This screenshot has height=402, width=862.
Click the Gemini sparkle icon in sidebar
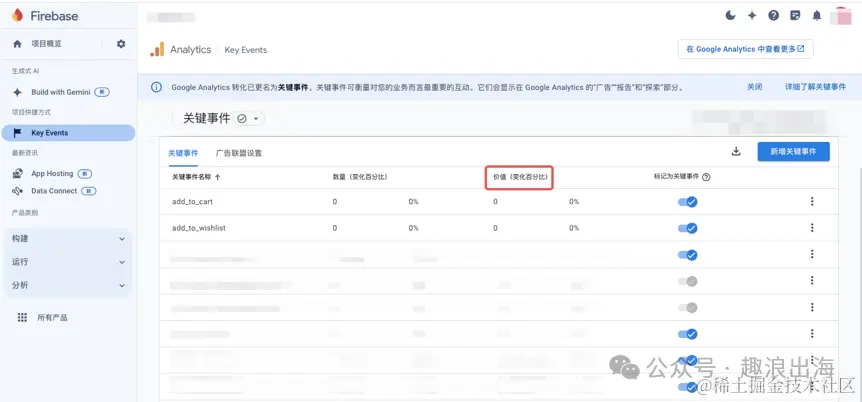18,92
